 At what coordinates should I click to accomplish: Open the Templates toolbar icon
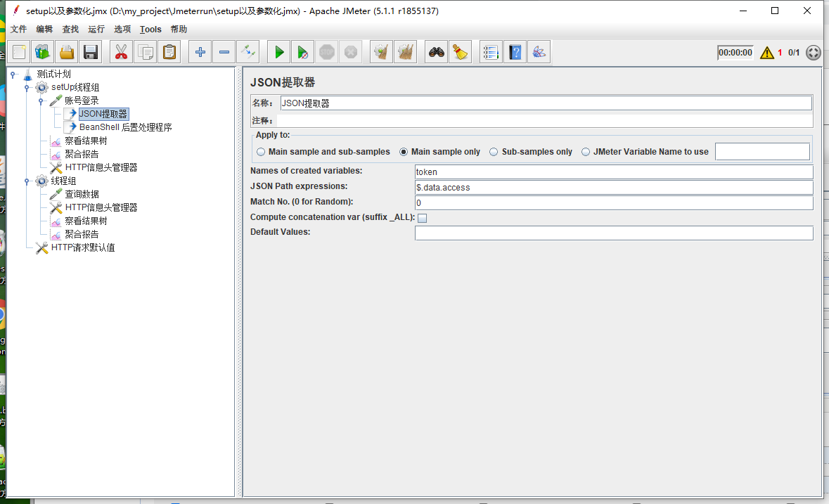point(43,52)
